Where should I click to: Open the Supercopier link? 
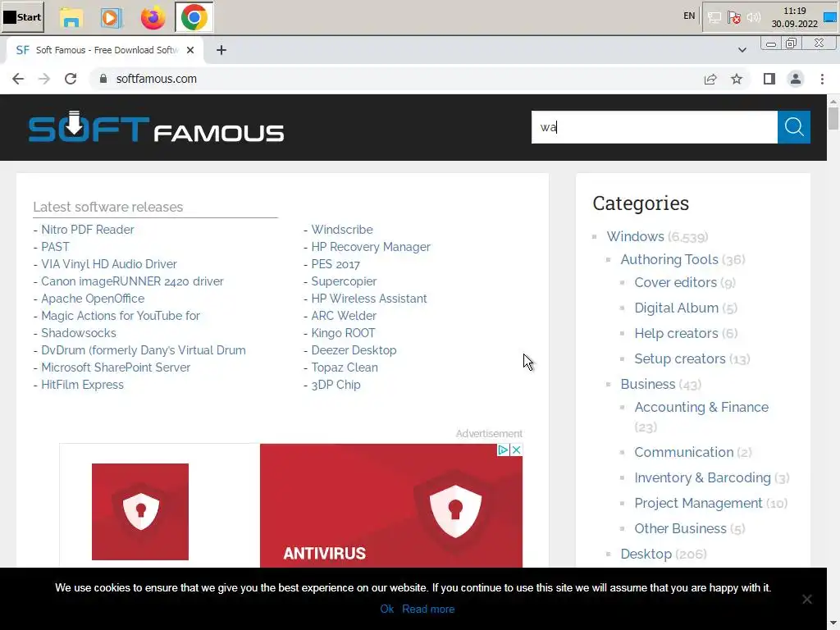[344, 281]
